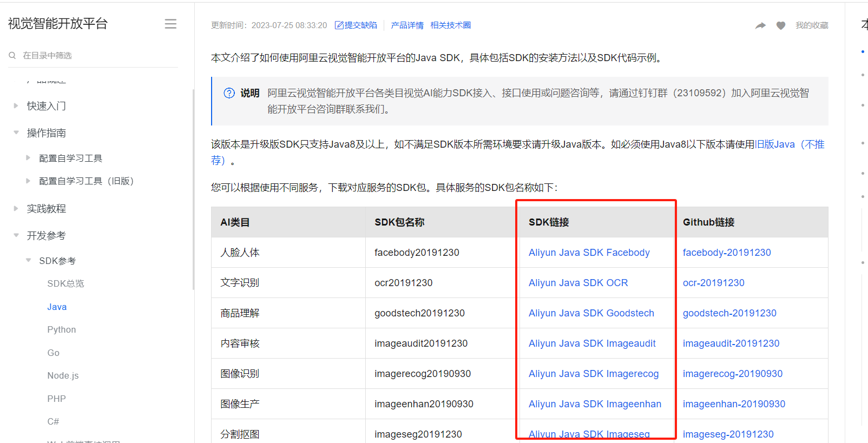Open 产品详情 link
868x443 pixels.
407,25
